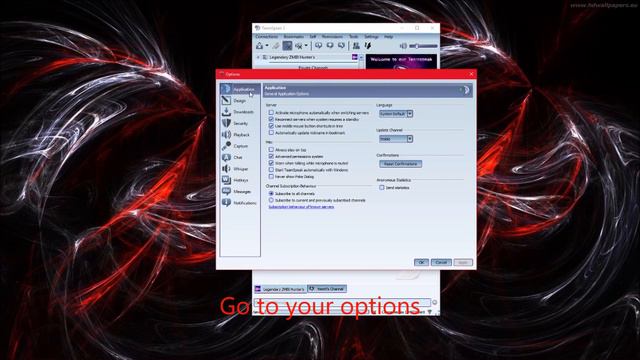The width and height of the screenshot is (640, 360).
Task: Click the contacts icon in TeamSpeak toolbar
Action: [x=356, y=46]
